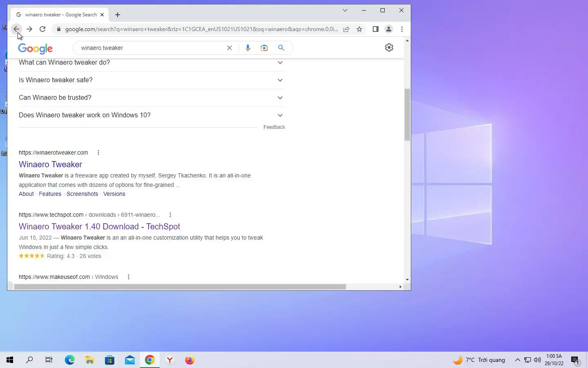This screenshot has width=588, height=368.
Task: Close the winaero tweaker tab
Action: (x=102, y=15)
